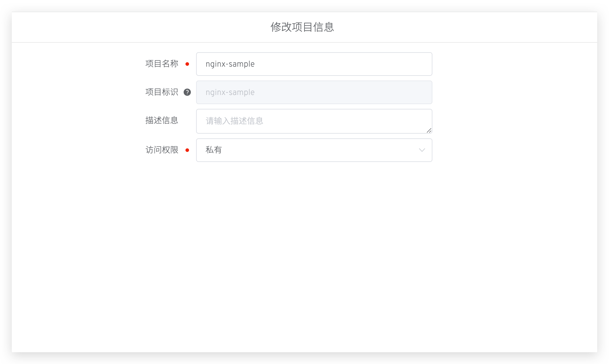The height and width of the screenshot is (364, 609).
Task: Click the 描述信息 label
Action: [162, 120]
